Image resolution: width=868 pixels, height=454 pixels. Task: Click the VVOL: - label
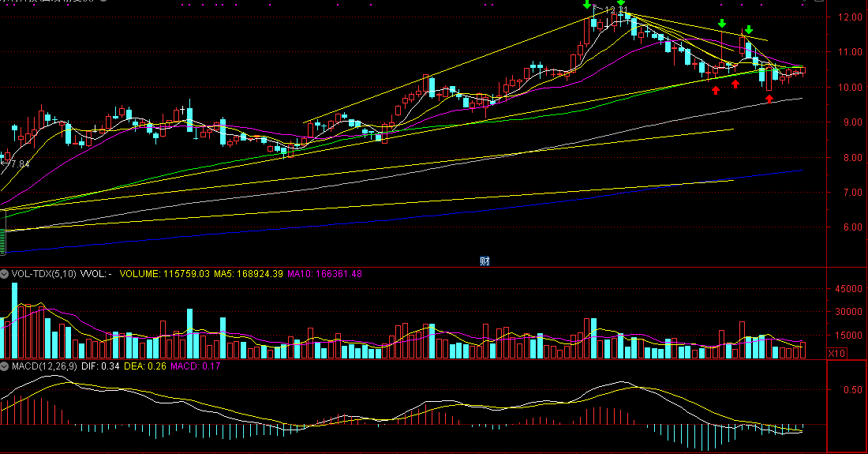coord(96,274)
